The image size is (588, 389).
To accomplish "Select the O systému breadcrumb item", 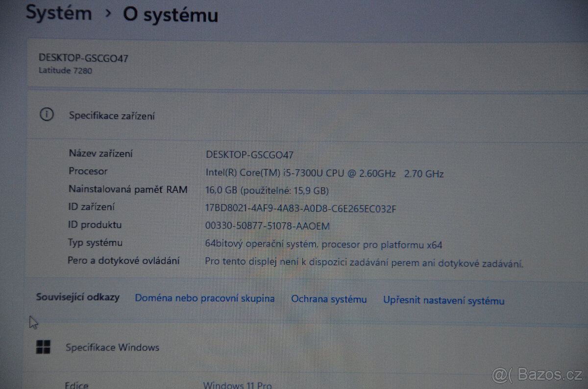I will [169, 15].
